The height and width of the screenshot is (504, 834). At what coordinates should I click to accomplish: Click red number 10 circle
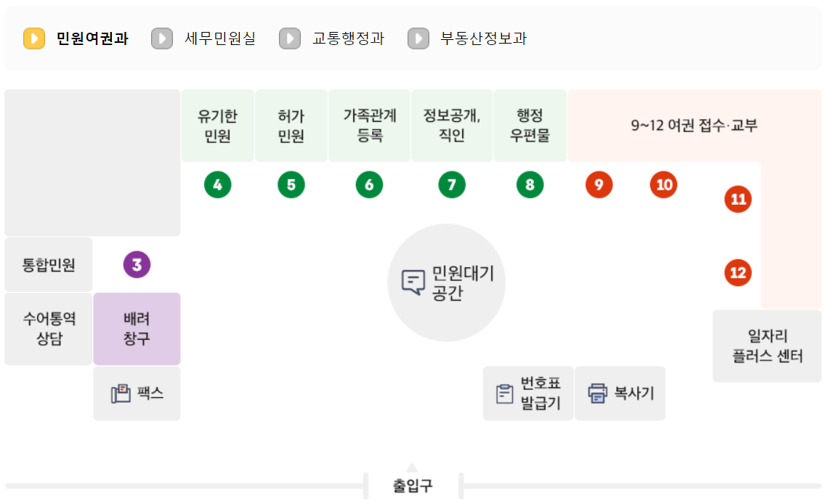pos(663,184)
